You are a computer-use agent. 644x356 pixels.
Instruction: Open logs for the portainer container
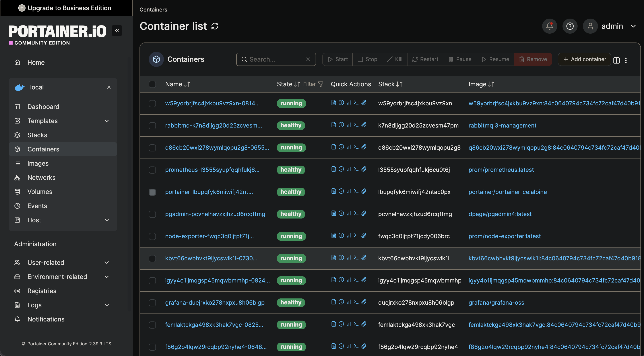333,191
